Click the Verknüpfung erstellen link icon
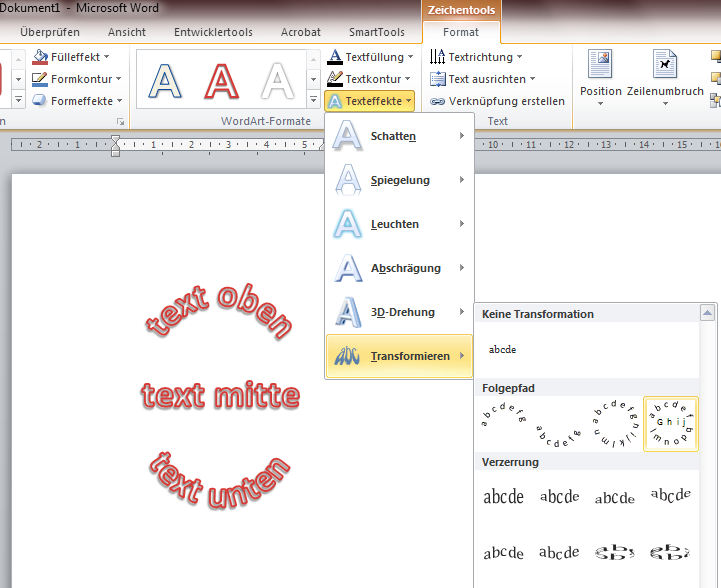The image size is (721, 588). coord(438,101)
